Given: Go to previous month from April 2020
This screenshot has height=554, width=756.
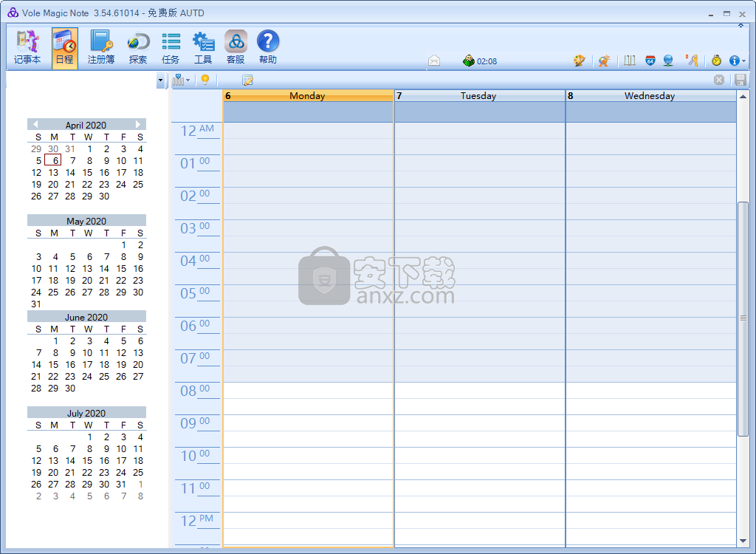Looking at the screenshot, I should 35,125.
